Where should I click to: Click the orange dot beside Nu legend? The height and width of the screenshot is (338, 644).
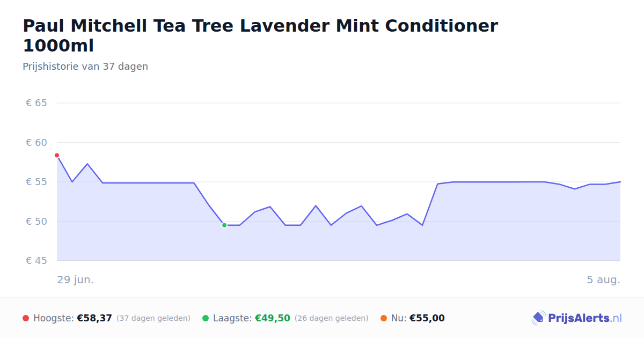point(384,318)
